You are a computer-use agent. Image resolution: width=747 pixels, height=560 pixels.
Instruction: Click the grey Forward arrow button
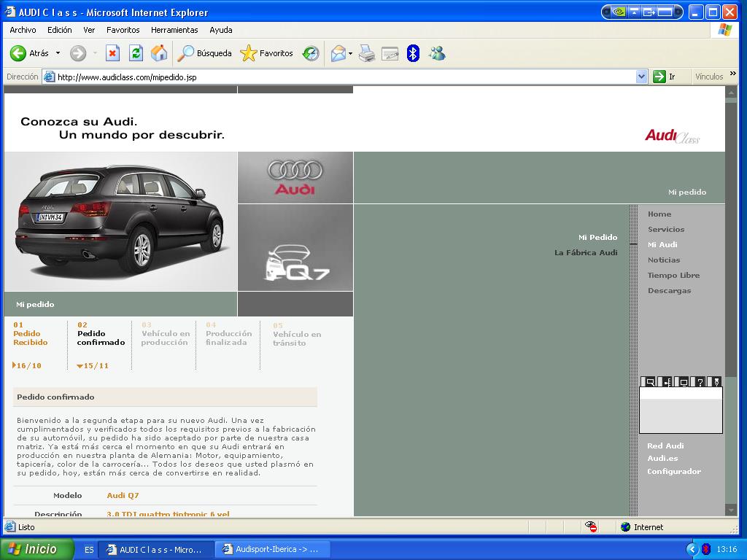pyautogui.click(x=78, y=53)
